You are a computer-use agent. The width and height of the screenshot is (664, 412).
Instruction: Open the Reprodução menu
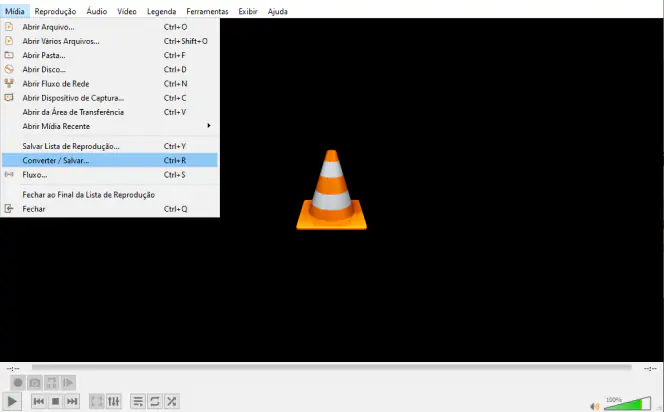tap(55, 11)
